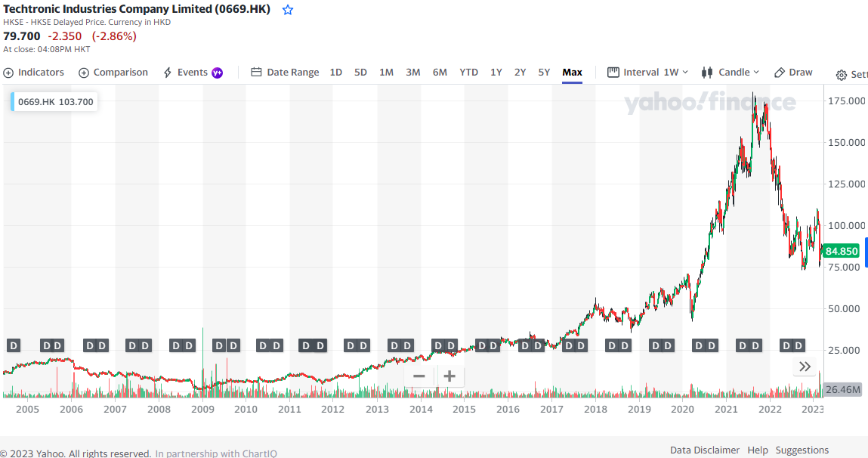Click the green 84.850 current price tag

point(842,251)
